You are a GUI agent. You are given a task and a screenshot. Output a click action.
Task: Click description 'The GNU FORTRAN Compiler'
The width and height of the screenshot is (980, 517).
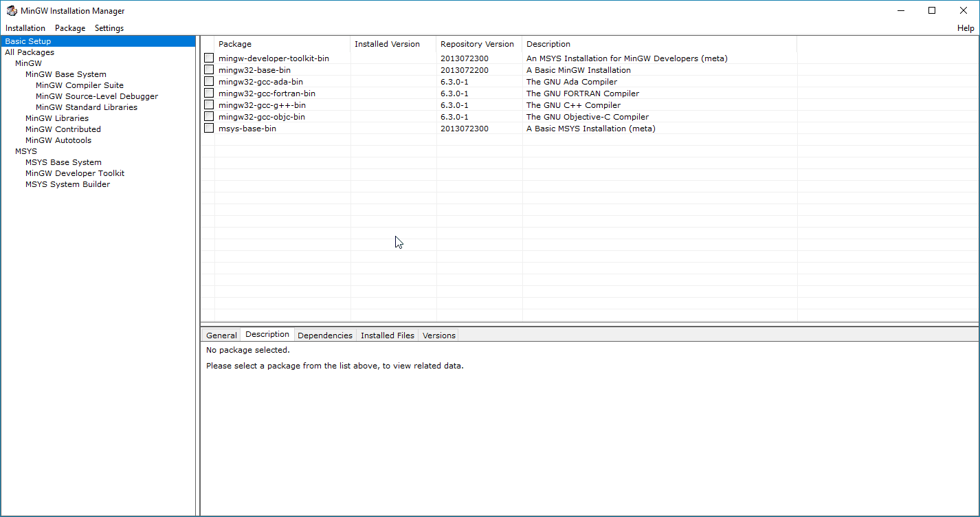[x=583, y=93]
